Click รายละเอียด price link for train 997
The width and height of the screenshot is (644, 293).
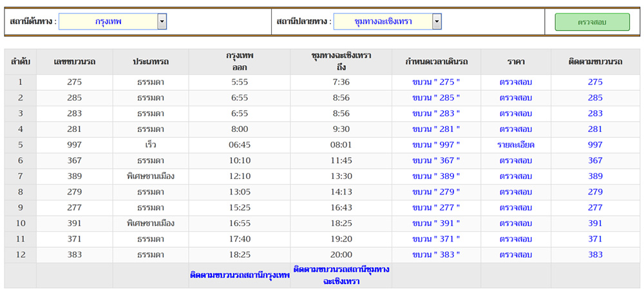(x=516, y=145)
